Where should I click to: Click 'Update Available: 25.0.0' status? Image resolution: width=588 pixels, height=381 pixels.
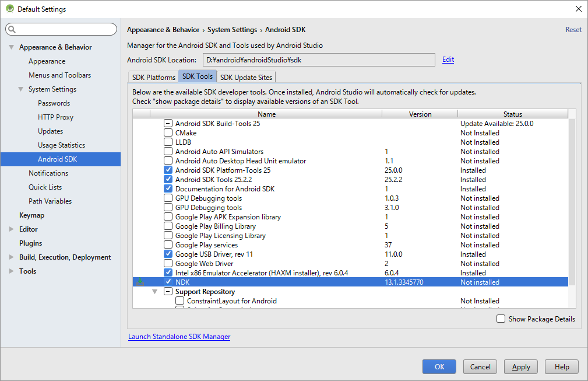point(497,124)
